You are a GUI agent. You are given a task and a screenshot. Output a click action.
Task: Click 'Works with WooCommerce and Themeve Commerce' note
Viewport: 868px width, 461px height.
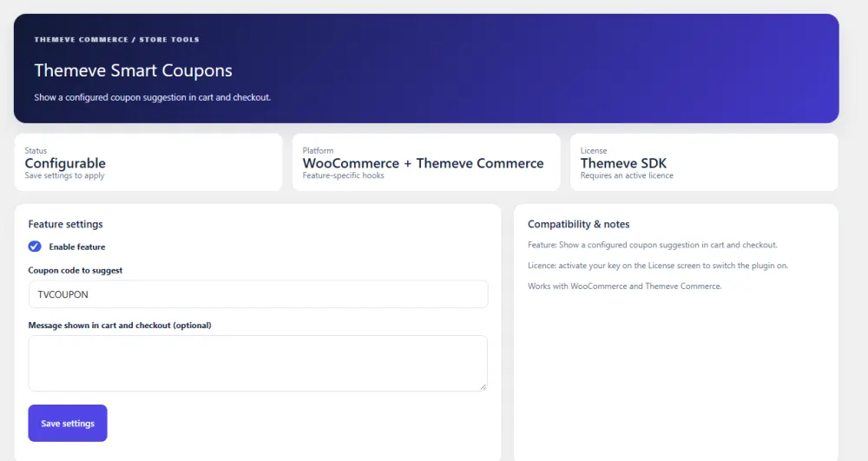pyautogui.click(x=624, y=286)
